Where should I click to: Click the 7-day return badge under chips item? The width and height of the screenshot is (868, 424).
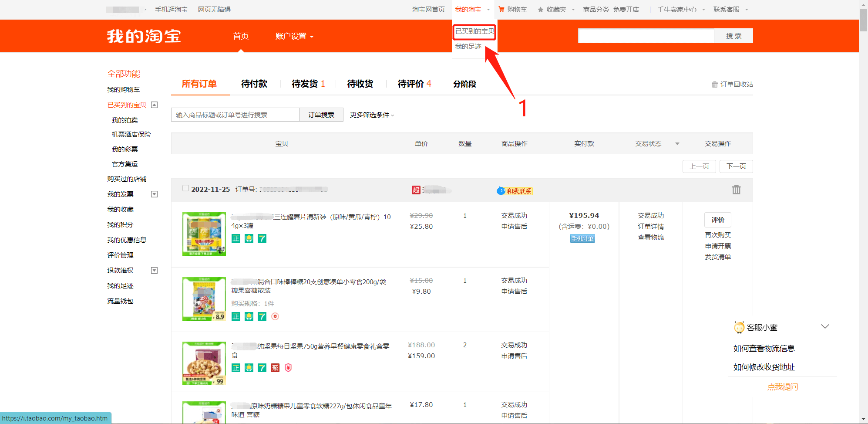coord(262,238)
